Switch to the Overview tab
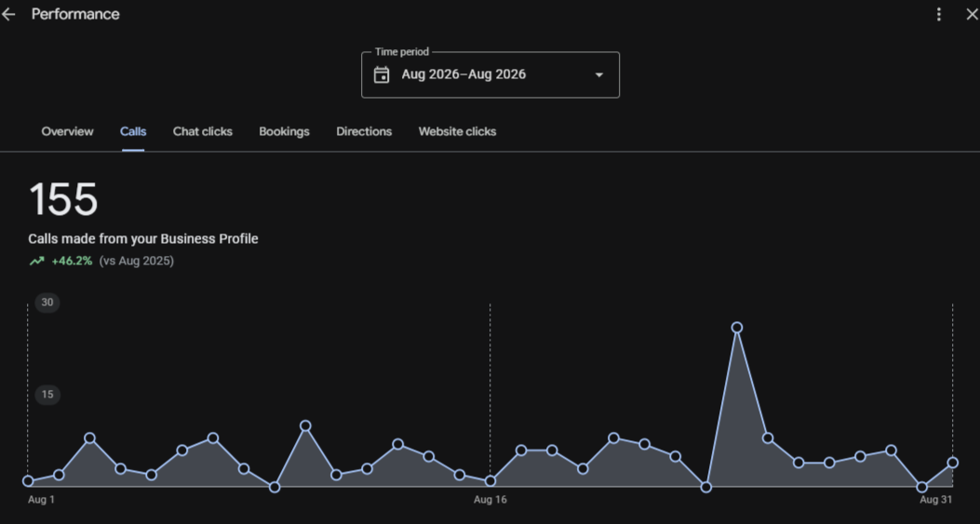Image resolution: width=980 pixels, height=524 pixels. 68,131
